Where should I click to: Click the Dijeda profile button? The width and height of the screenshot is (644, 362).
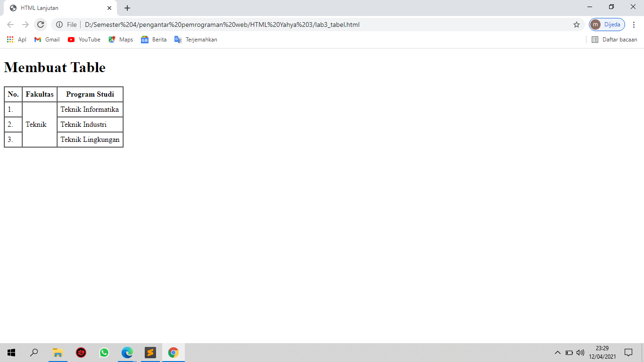pos(606,25)
